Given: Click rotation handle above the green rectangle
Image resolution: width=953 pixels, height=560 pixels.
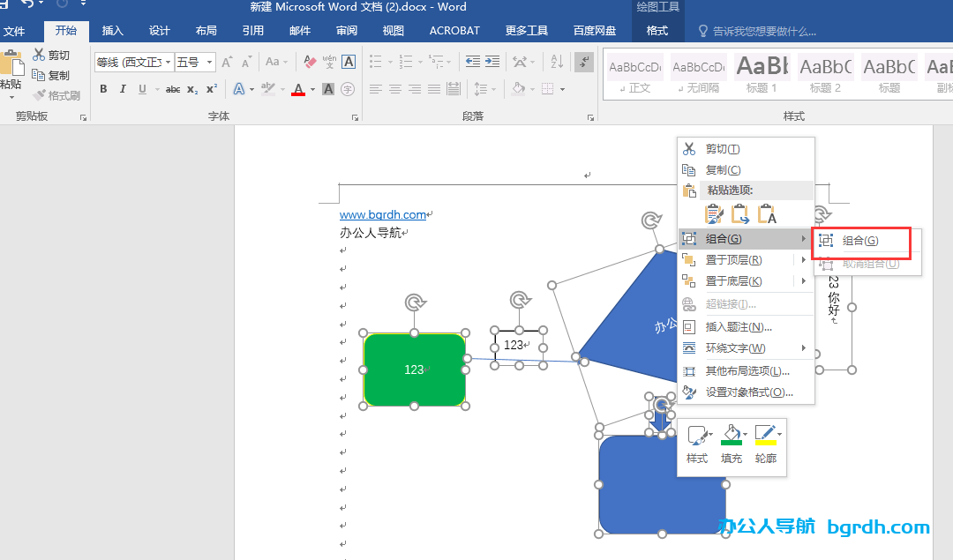Looking at the screenshot, I should click(415, 302).
